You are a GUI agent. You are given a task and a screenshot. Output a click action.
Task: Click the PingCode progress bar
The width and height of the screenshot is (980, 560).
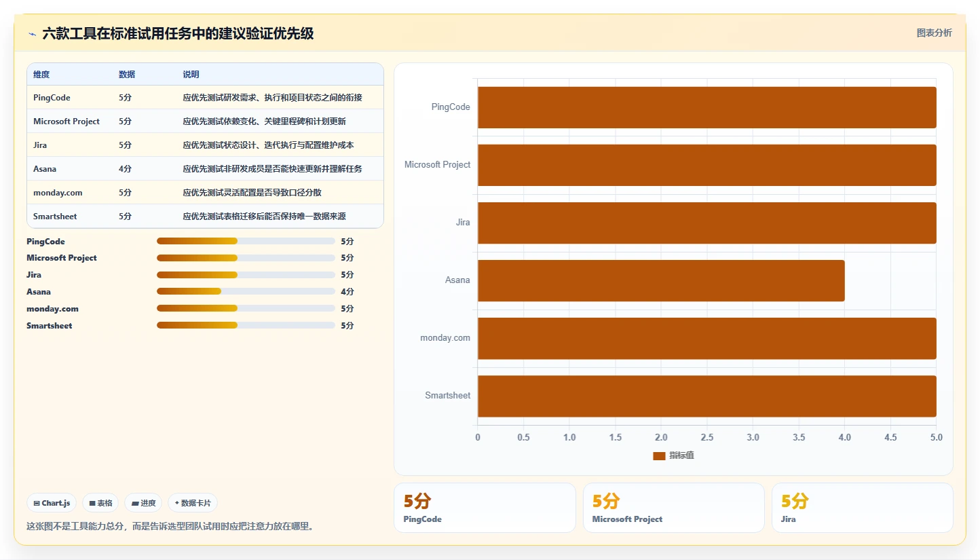(246, 241)
